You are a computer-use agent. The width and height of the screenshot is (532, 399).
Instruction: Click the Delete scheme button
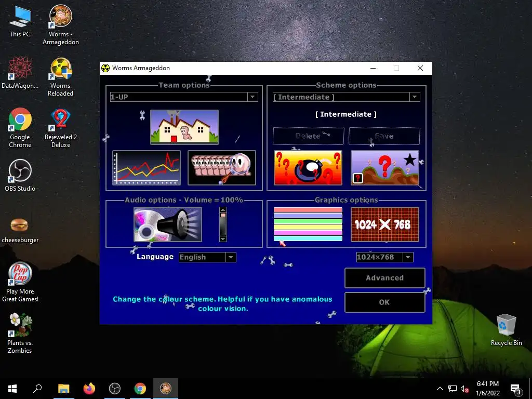[309, 136]
